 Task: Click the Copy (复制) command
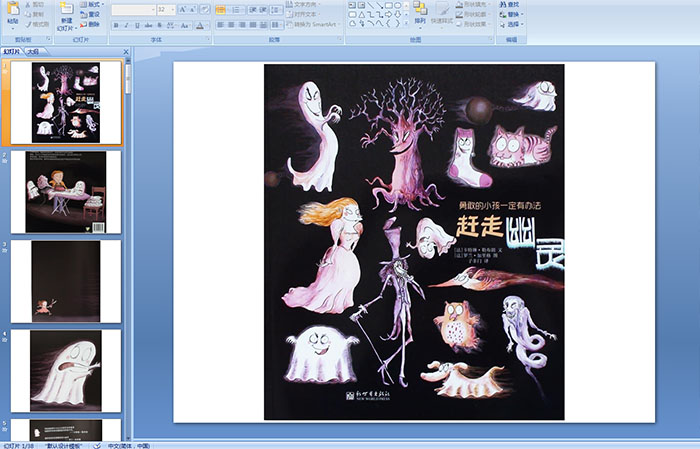tap(34, 14)
